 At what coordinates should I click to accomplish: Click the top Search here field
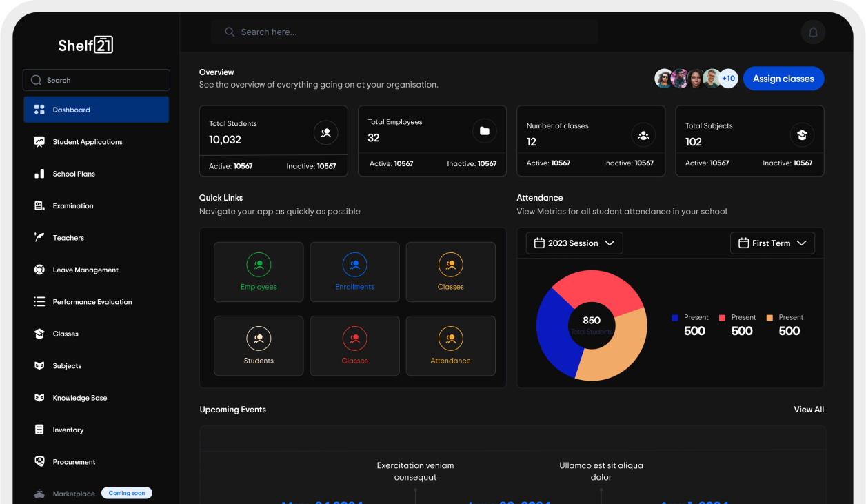(404, 32)
